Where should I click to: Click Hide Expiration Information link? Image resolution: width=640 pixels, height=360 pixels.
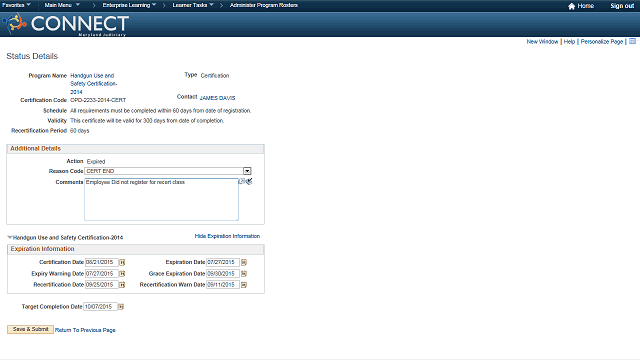227,236
